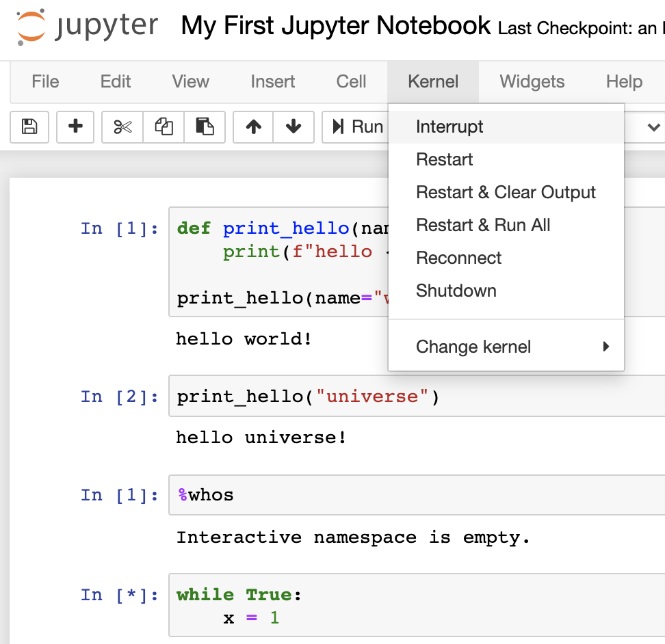Open the Widgets menu

(x=532, y=81)
